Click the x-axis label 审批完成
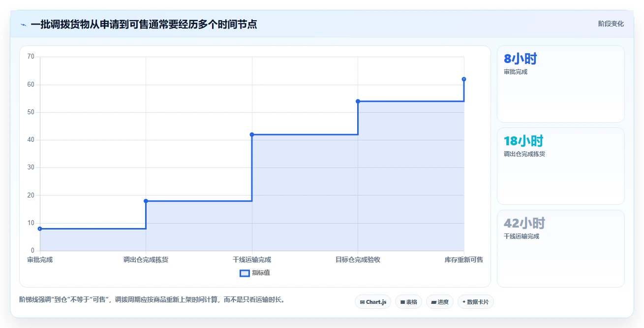 (40, 260)
